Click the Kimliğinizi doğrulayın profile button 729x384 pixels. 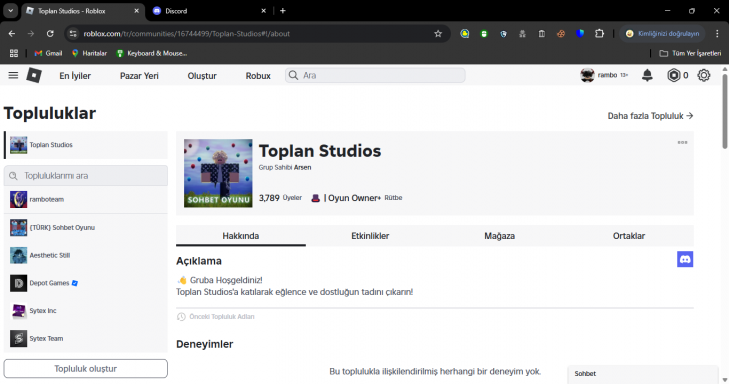pos(663,33)
